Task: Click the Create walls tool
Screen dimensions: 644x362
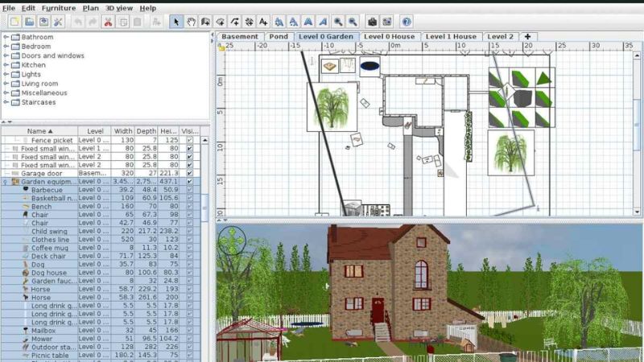Action: [206, 22]
